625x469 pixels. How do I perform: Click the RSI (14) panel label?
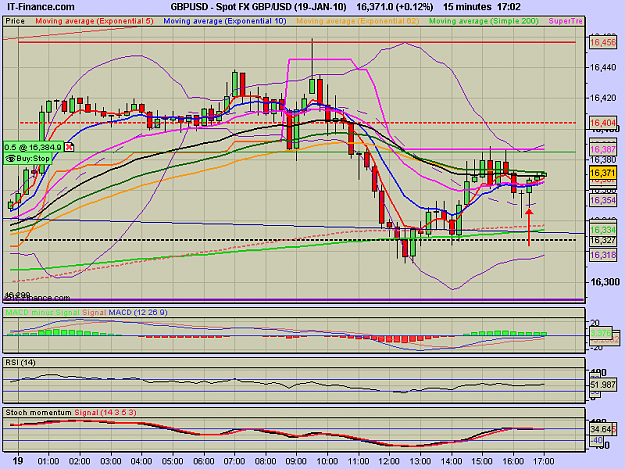(x=20, y=363)
